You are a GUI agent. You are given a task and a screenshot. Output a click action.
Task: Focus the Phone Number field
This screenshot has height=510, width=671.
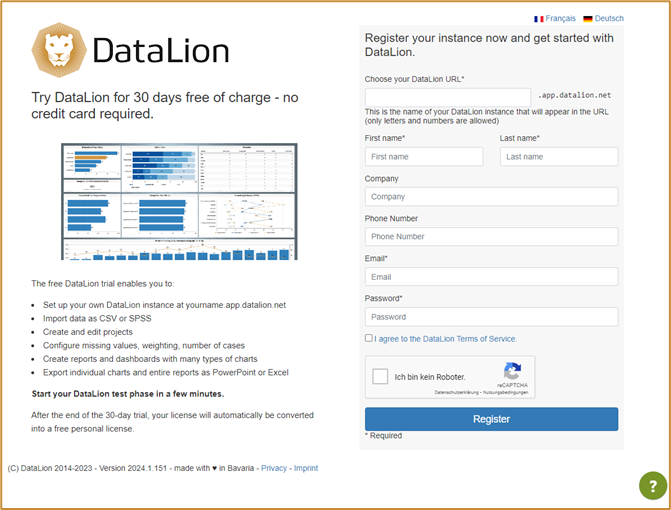491,237
